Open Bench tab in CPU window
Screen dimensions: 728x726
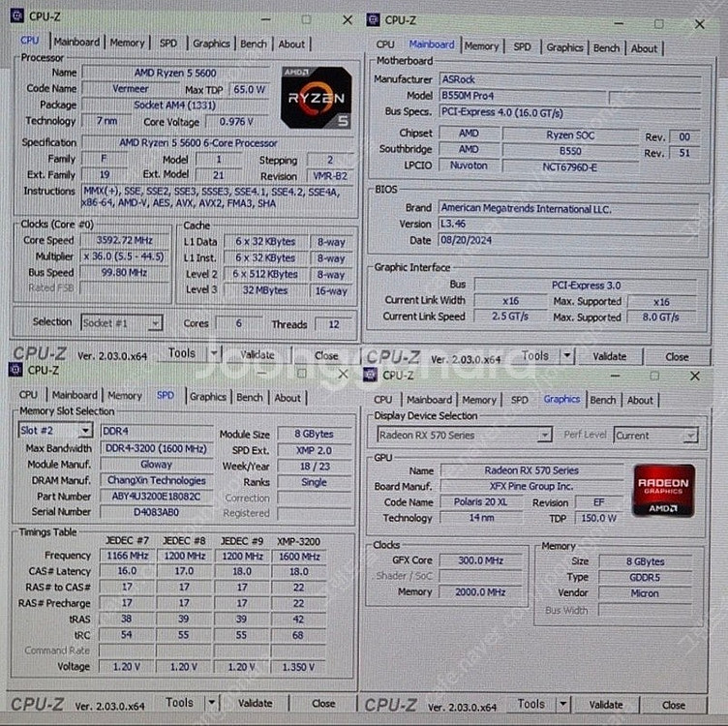[254, 45]
